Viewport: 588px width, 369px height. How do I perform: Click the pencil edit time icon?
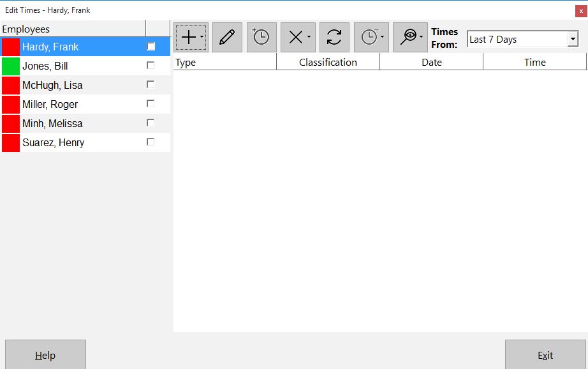tap(227, 37)
